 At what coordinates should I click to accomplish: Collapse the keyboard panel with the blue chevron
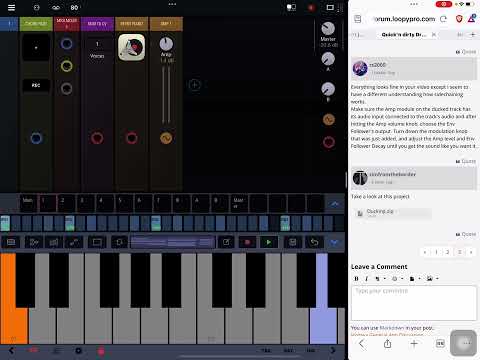334,242
